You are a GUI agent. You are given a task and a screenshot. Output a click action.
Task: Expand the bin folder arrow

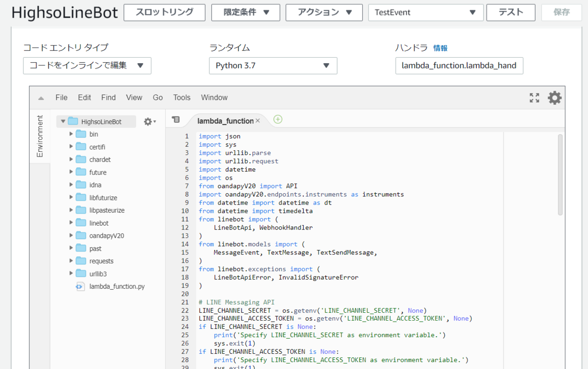click(x=71, y=134)
